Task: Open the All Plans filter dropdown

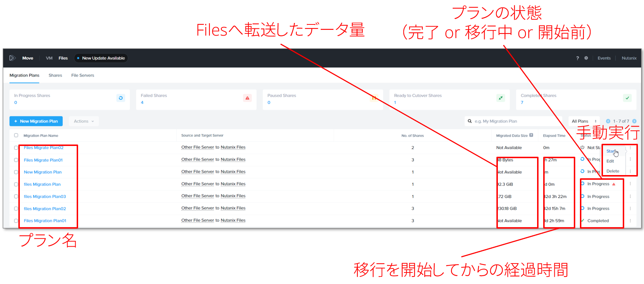Action: click(584, 121)
